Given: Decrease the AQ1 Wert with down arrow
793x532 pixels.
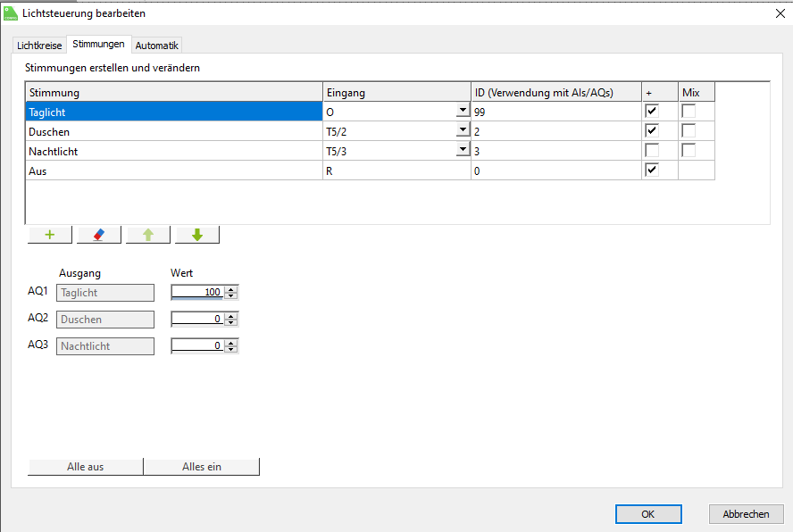Looking at the screenshot, I should point(231,295).
